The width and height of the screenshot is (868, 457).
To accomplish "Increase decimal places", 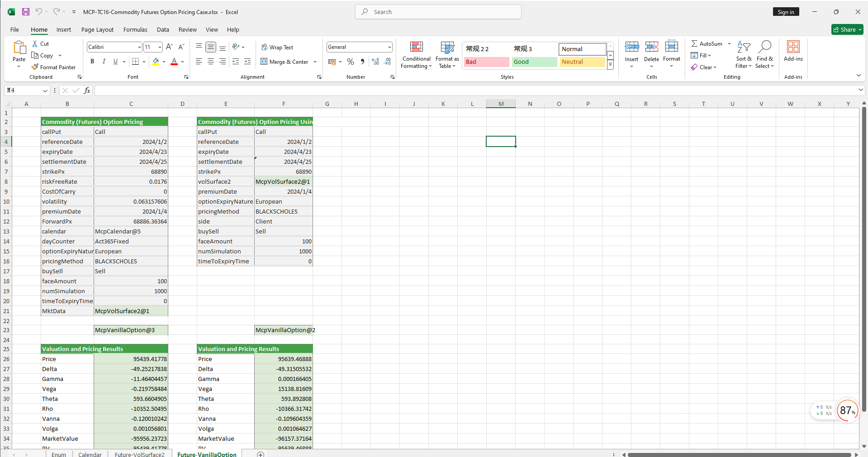I will 375,62.
